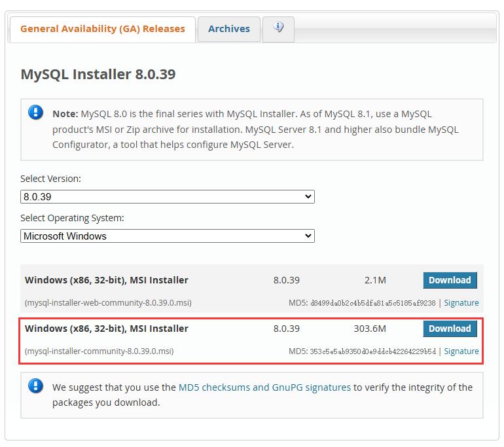Open Signature link for mysql-installer-community-8.0.39.0.msi
This screenshot has height=447, width=504.
tap(461, 351)
